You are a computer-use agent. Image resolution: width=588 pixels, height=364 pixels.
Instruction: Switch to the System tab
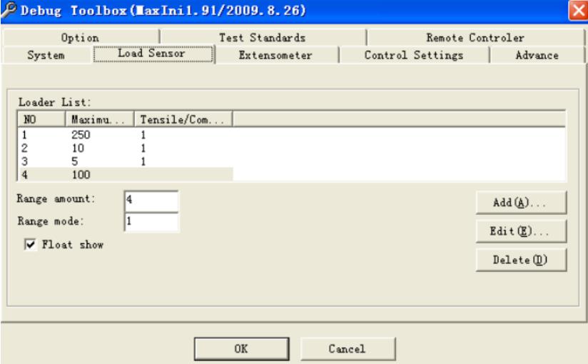[46, 55]
